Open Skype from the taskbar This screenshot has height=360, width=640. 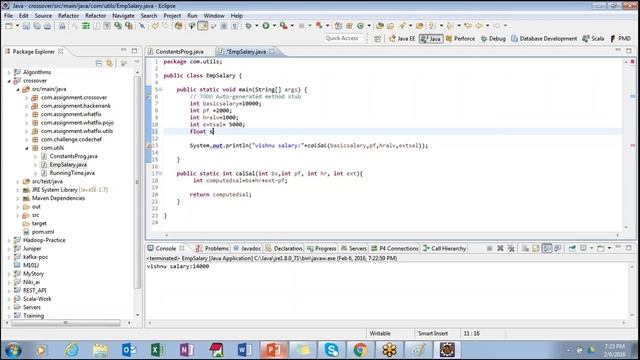click(331, 350)
